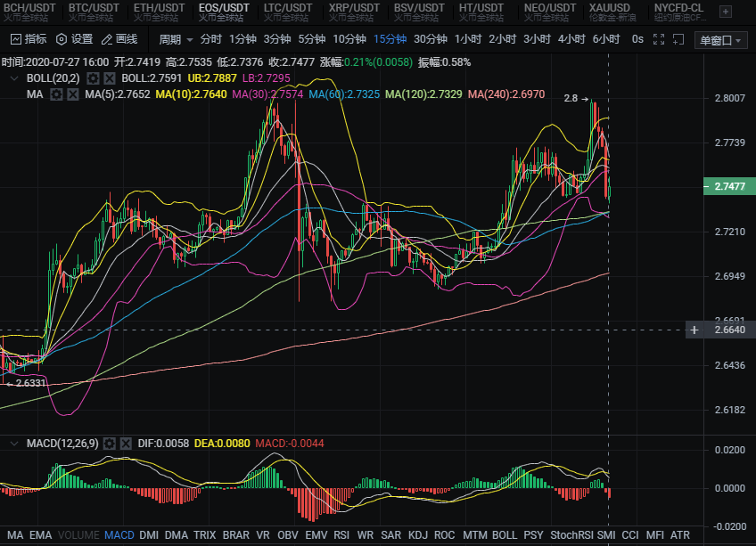756x546 pixels.
Task: Toggle the EMA overlay indicator
Action: tap(40, 535)
